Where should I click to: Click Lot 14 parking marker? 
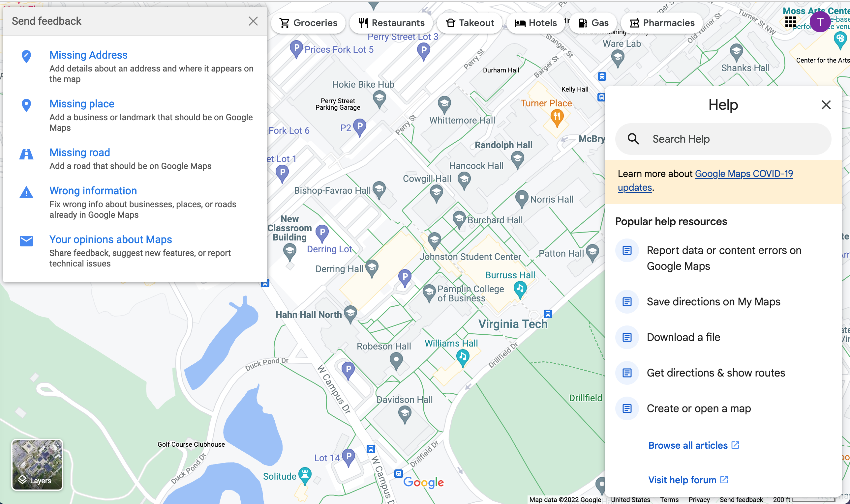pos(349,457)
